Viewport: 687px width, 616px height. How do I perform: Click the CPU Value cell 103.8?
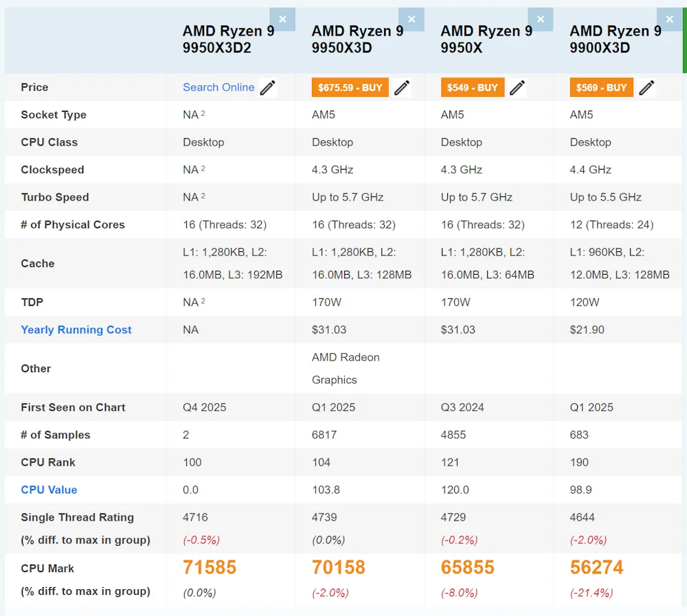coord(326,490)
